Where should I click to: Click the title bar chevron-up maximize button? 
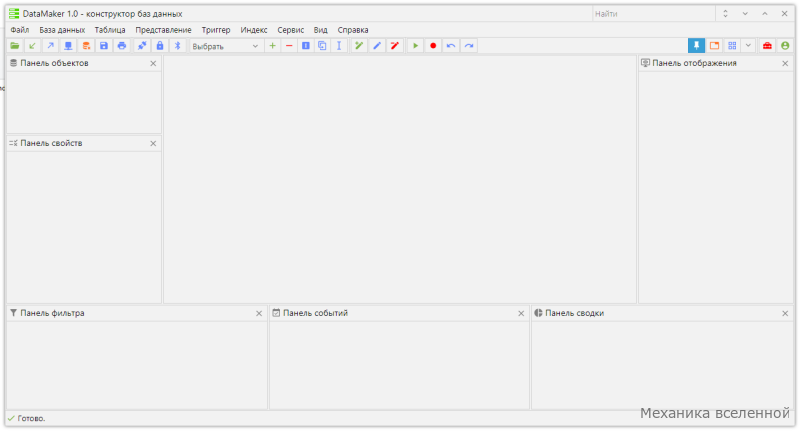(x=765, y=14)
